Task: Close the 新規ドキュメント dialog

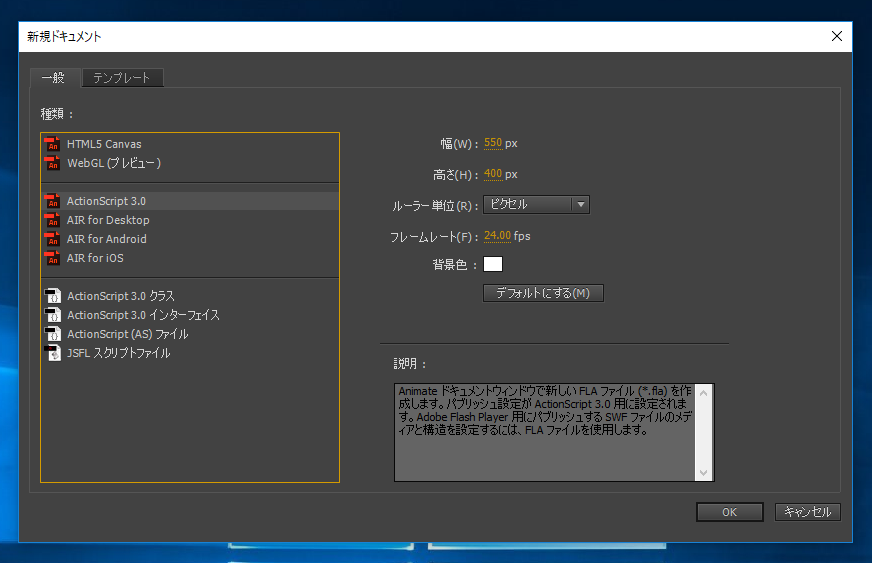Action: tap(836, 36)
